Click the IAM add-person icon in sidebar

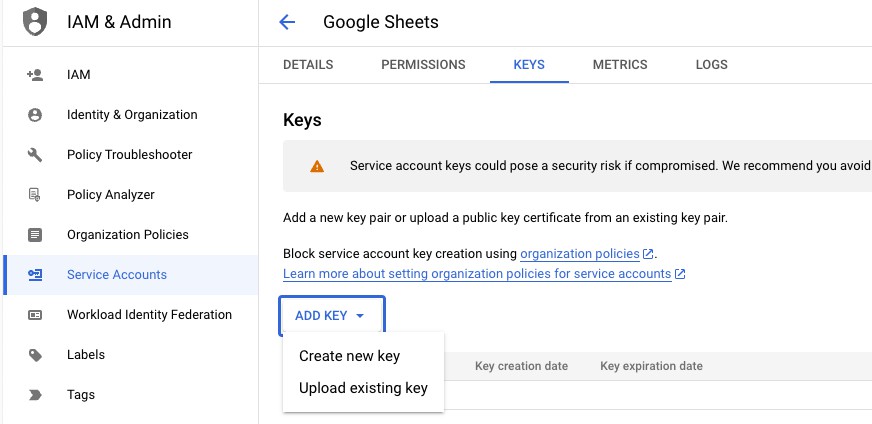35,75
